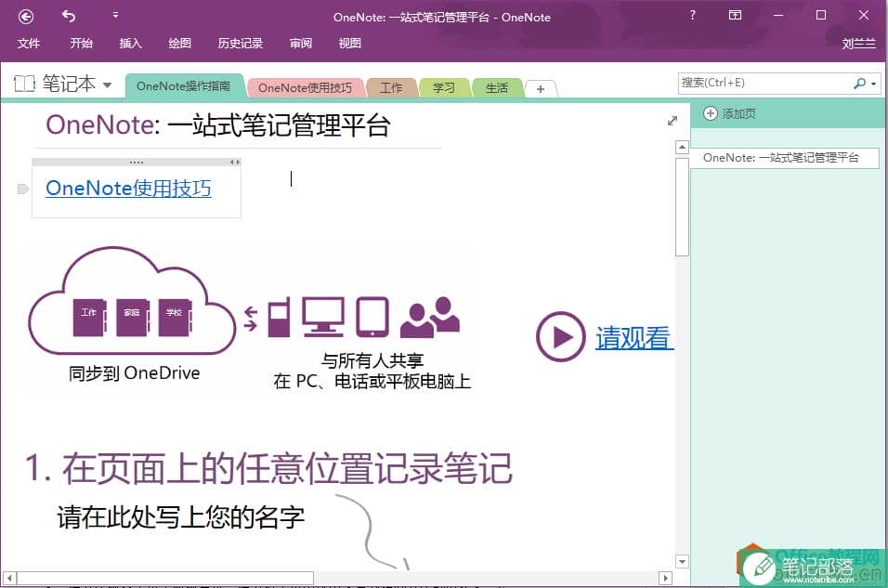Switch to OneNote使用技巧 section tab
This screenshot has width=888, height=588.
coord(305,88)
